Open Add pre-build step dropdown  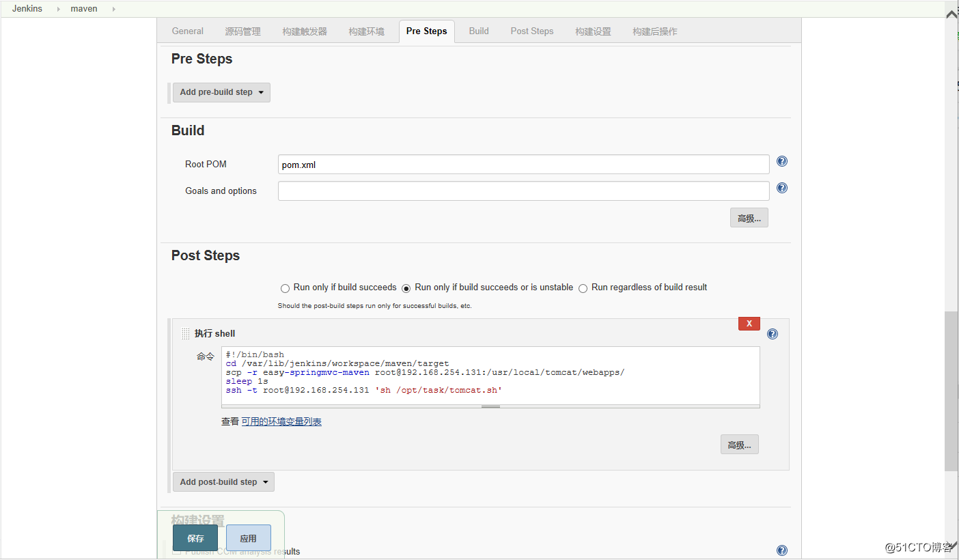tap(221, 92)
